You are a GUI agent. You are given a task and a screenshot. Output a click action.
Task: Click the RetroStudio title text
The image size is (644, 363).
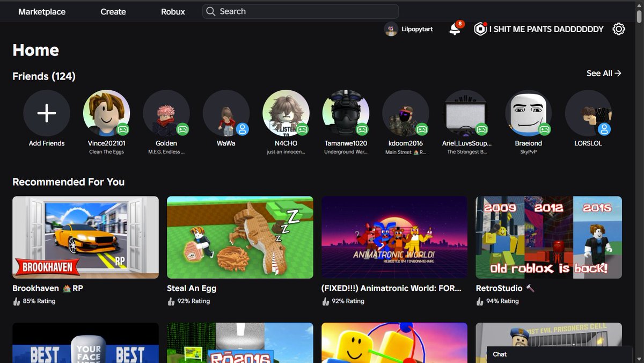click(505, 288)
